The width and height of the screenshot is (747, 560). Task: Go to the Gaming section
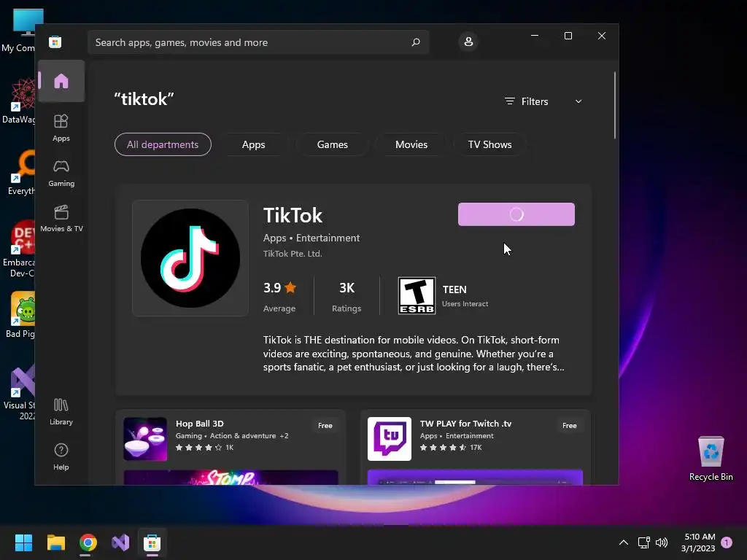(x=61, y=173)
